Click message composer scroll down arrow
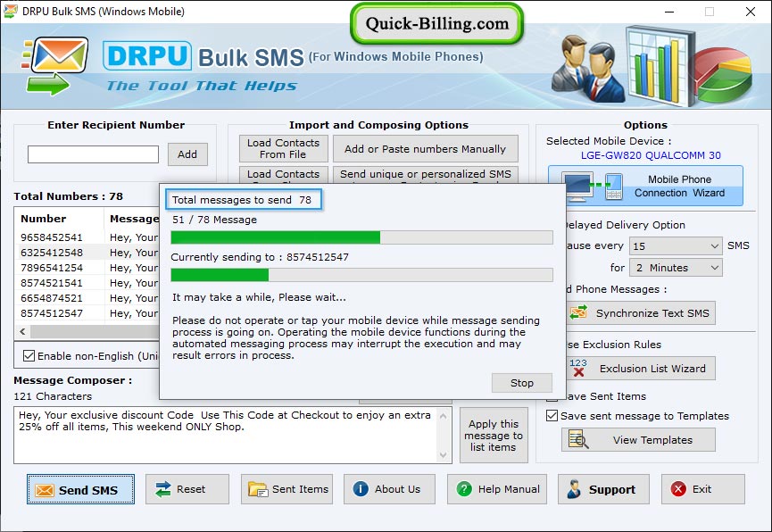The width and height of the screenshot is (772, 532). [x=443, y=454]
